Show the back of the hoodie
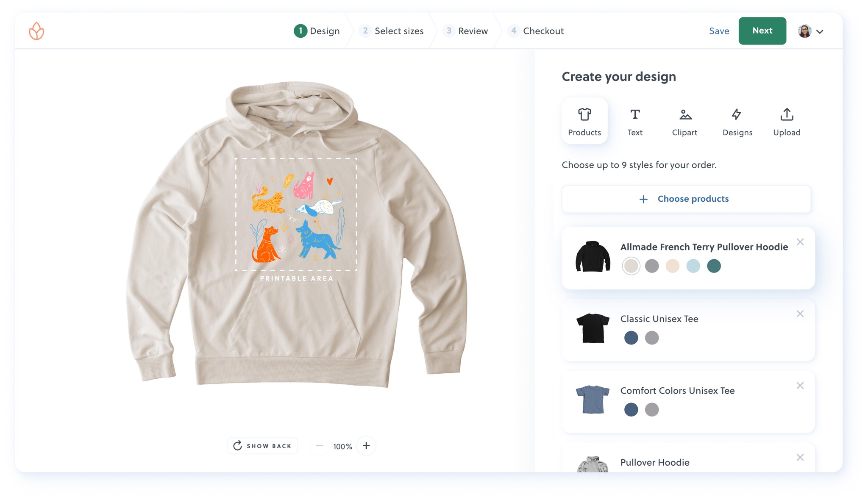The width and height of the screenshot is (868, 500). (262, 446)
